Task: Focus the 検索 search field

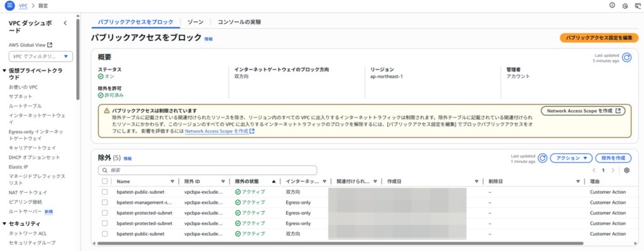Action: click(x=208, y=170)
